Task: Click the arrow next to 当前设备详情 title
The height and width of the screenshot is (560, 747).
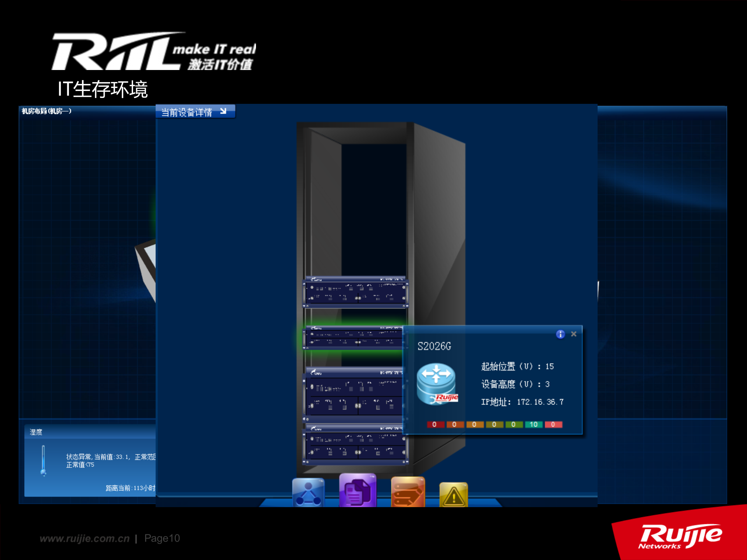Action: click(x=224, y=110)
